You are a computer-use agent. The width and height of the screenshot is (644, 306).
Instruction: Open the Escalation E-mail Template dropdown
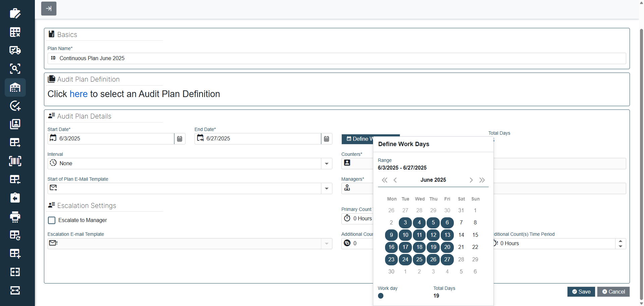326,244
